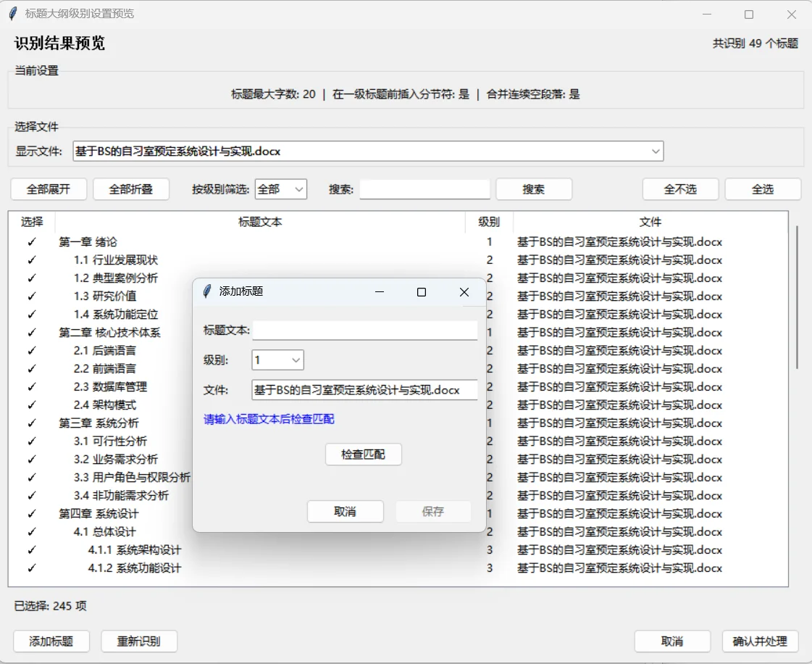Cancel the dialog with 取消
This screenshot has height=664, width=812.
tap(346, 511)
